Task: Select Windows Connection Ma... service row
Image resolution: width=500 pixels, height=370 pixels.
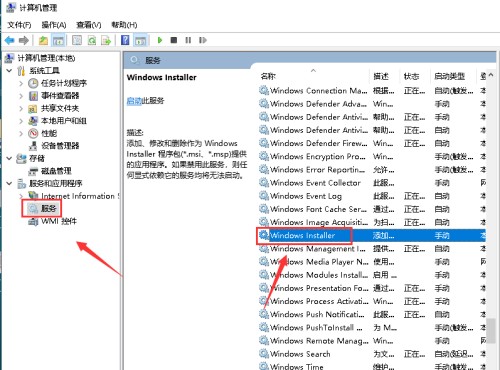Action: (372, 91)
